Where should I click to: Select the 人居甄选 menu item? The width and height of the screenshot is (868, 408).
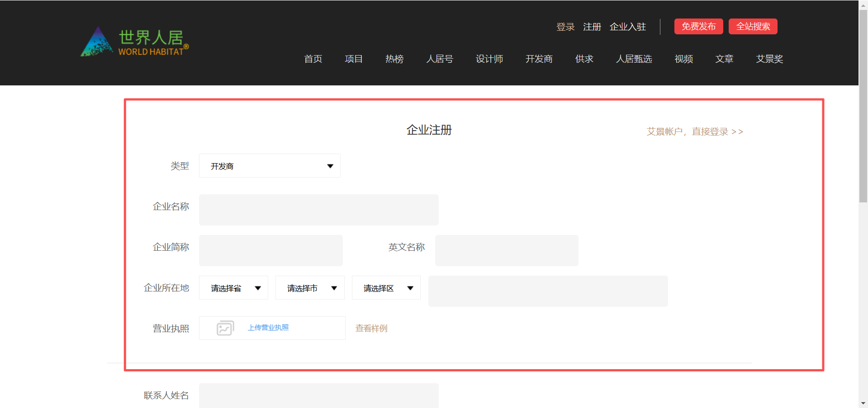pyautogui.click(x=634, y=59)
